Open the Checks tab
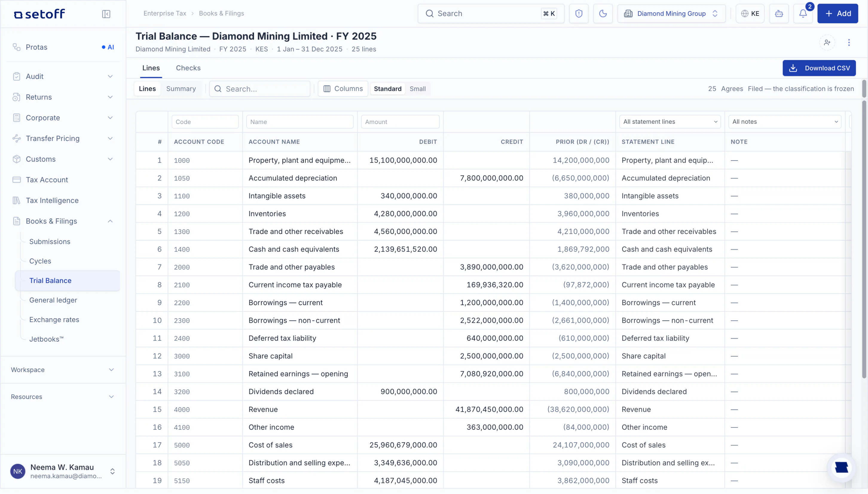Screen dimensions: 868x494 (x=188, y=68)
